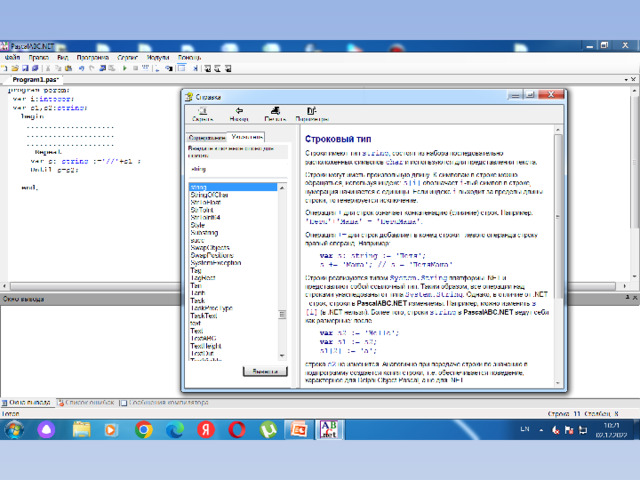
Task: Click help content scroll down arrow
Action: 558,383
